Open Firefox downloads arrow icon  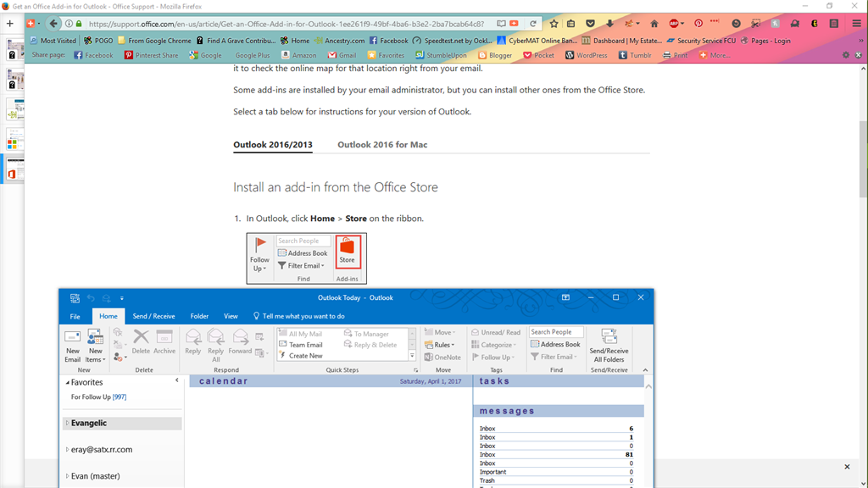point(609,24)
